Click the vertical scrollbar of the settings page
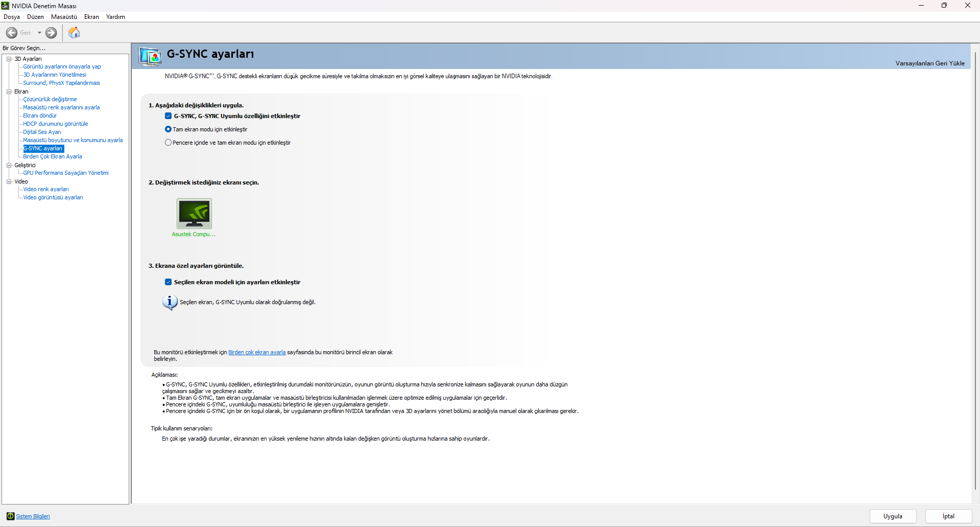 pos(975,271)
